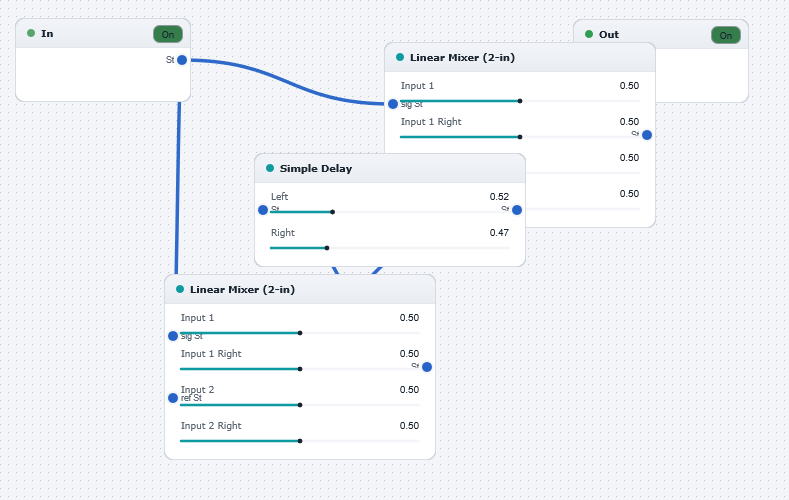Toggle the On switch of Out node

[x=726, y=35]
